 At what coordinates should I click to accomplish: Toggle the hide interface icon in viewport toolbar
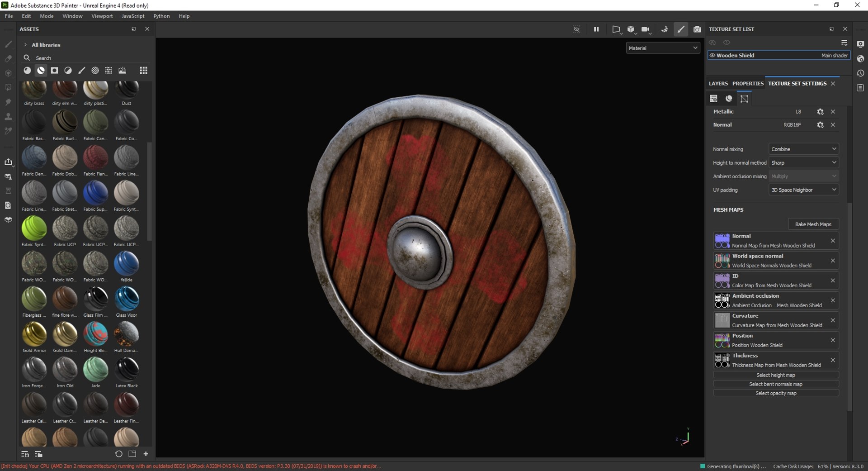click(576, 29)
